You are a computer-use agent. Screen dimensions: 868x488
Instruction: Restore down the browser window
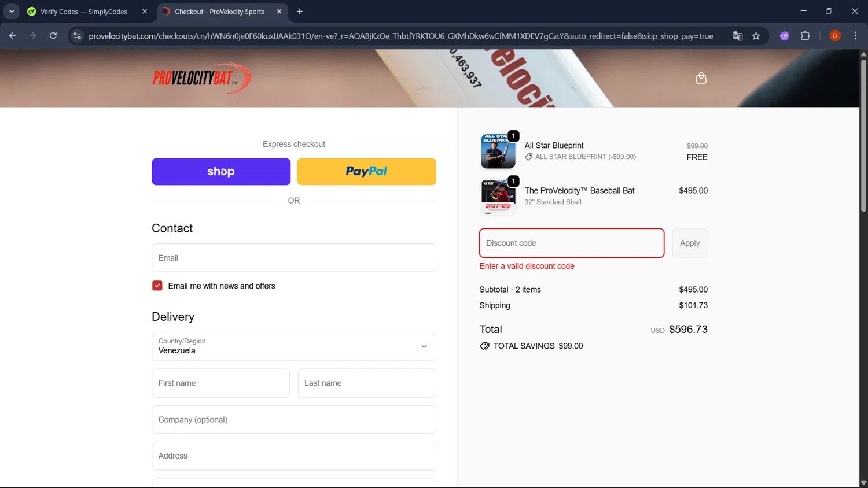tap(829, 12)
